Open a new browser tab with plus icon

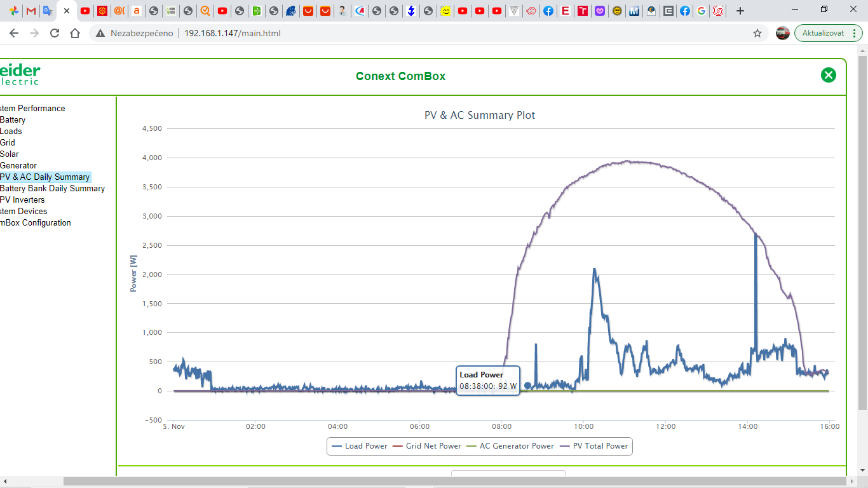740,11
